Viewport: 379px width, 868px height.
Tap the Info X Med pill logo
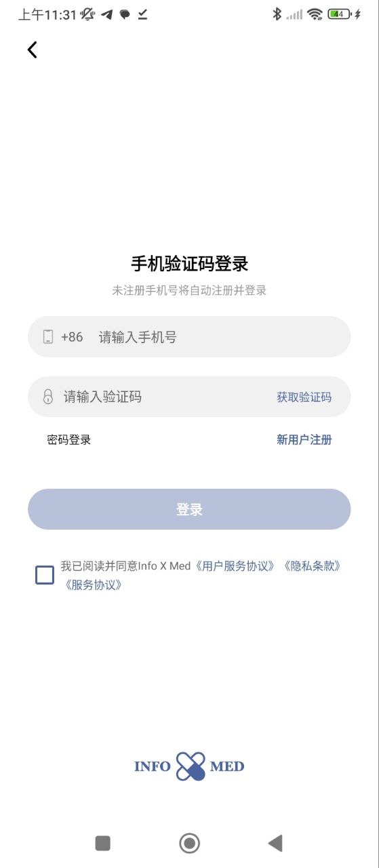click(190, 766)
